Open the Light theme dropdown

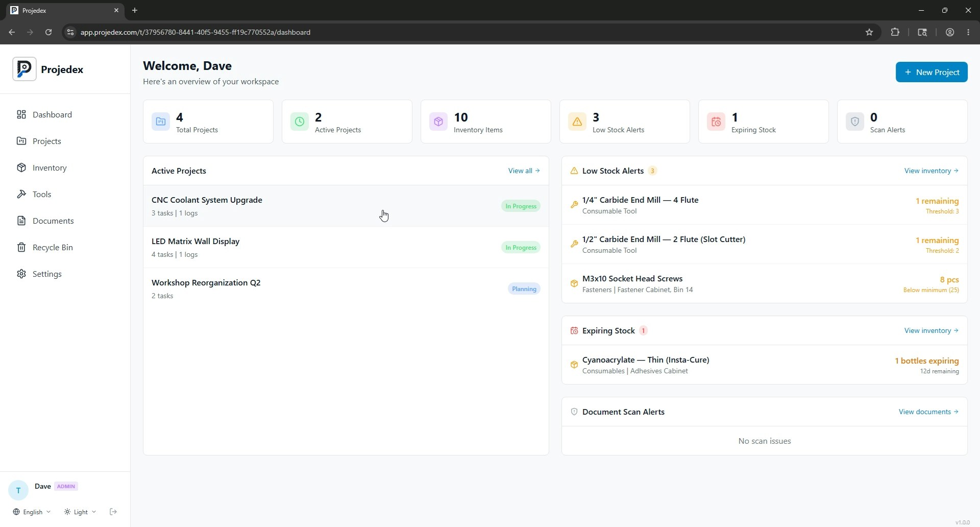pos(80,512)
